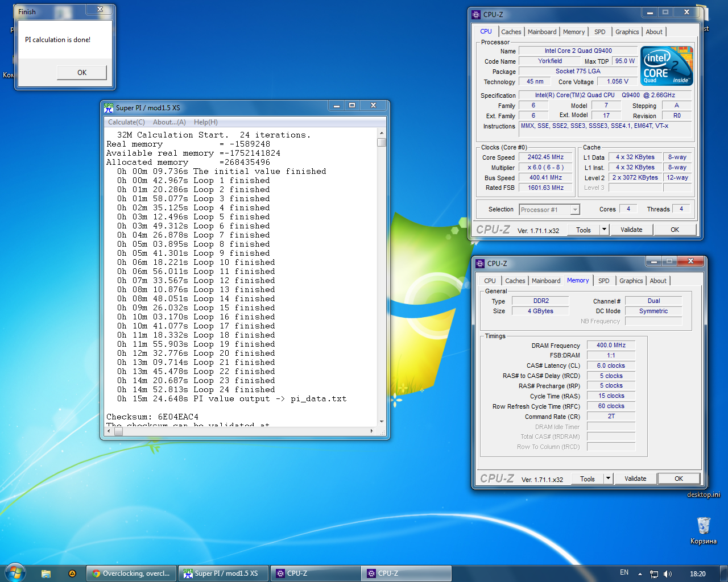Switch to CPU tab in bottom CPU-Z
The height and width of the screenshot is (582, 728).
click(x=490, y=281)
